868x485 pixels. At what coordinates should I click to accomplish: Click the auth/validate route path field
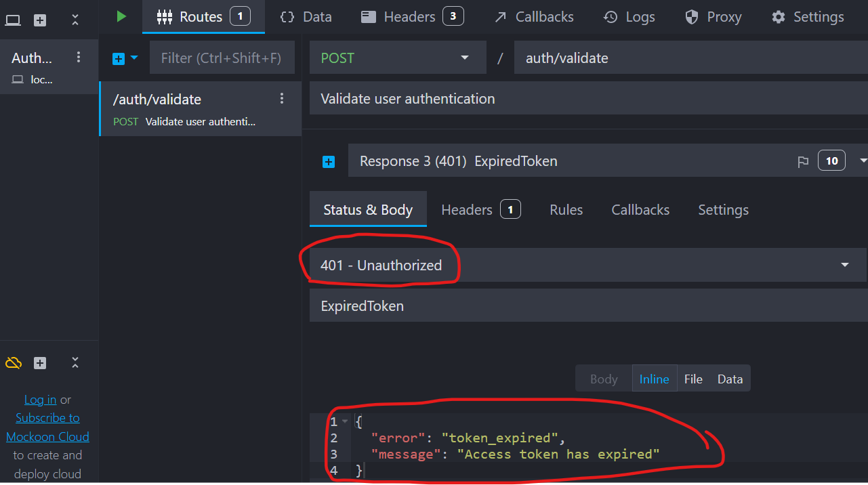690,58
